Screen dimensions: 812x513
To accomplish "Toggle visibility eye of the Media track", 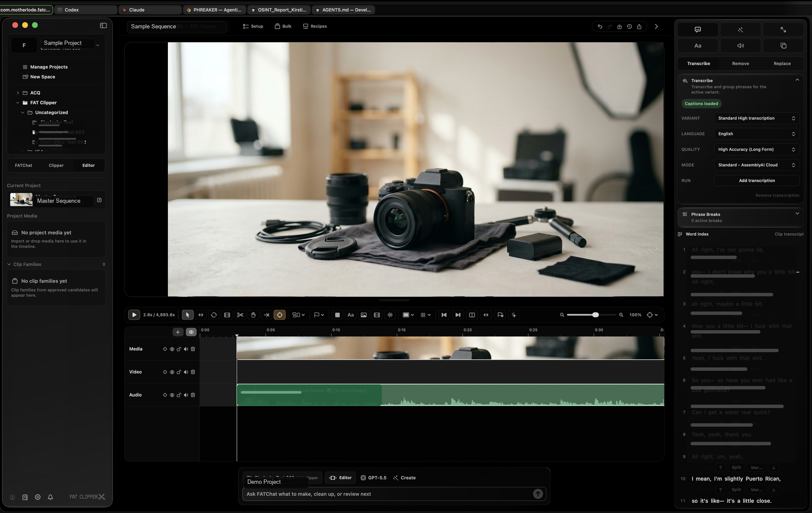I will coord(172,349).
